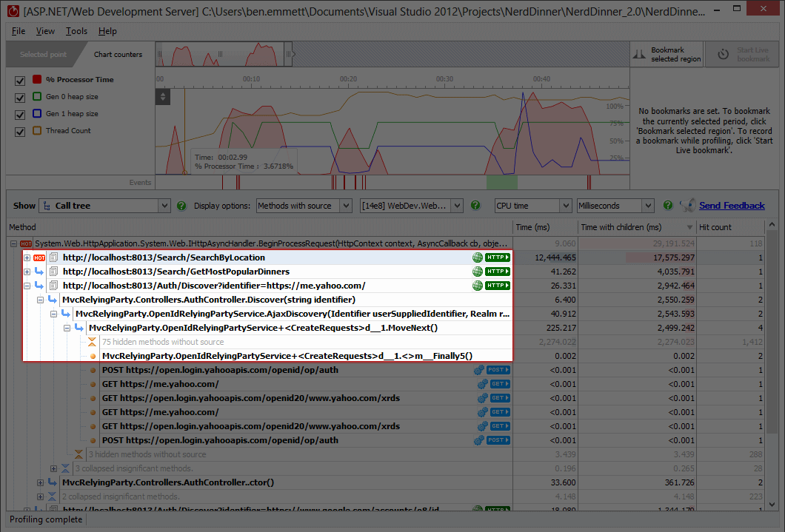
Task: Click the help icon next to the Call tree dropdown
Action: point(182,206)
